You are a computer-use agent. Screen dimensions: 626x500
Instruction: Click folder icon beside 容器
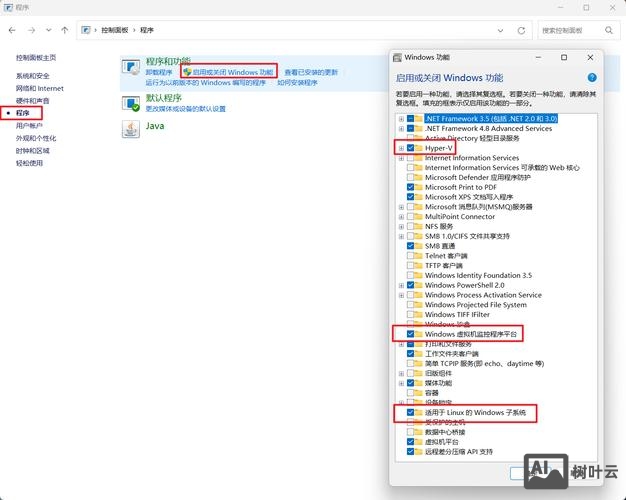pyautogui.click(x=418, y=393)
